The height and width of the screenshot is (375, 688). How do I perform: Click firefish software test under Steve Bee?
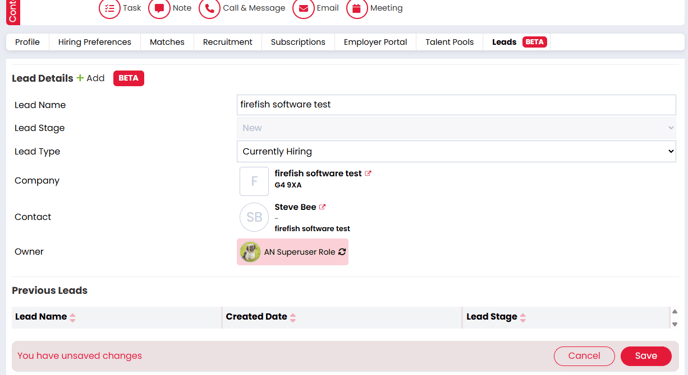[x=312, y=229]
